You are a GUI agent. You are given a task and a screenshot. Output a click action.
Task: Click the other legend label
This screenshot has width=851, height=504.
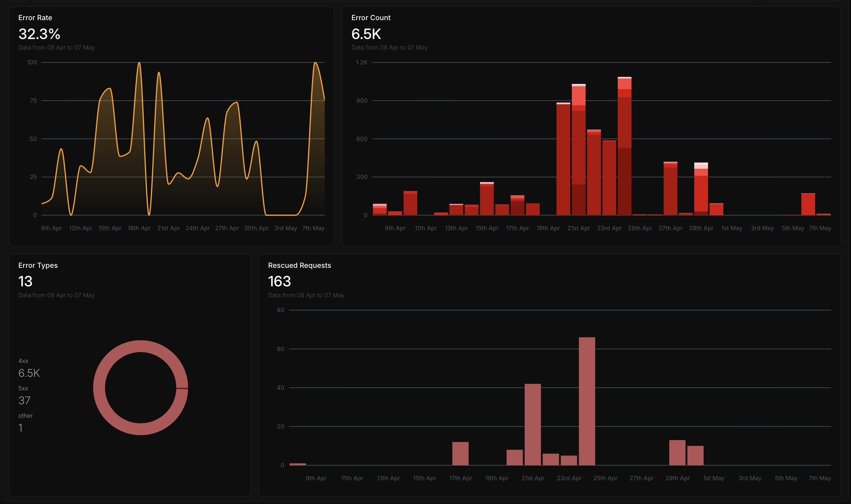tap(25, 416)
